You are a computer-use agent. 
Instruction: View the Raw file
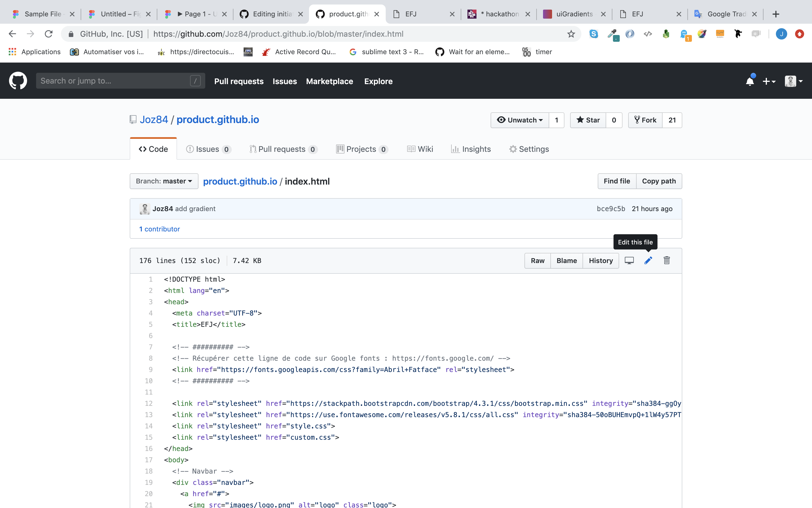click(x=538, y=261)
